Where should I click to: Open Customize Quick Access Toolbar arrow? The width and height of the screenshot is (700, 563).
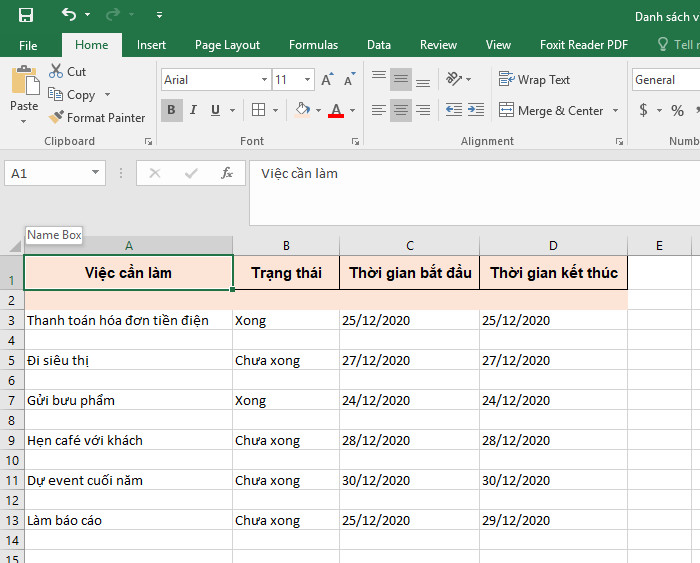click(159, 15)
